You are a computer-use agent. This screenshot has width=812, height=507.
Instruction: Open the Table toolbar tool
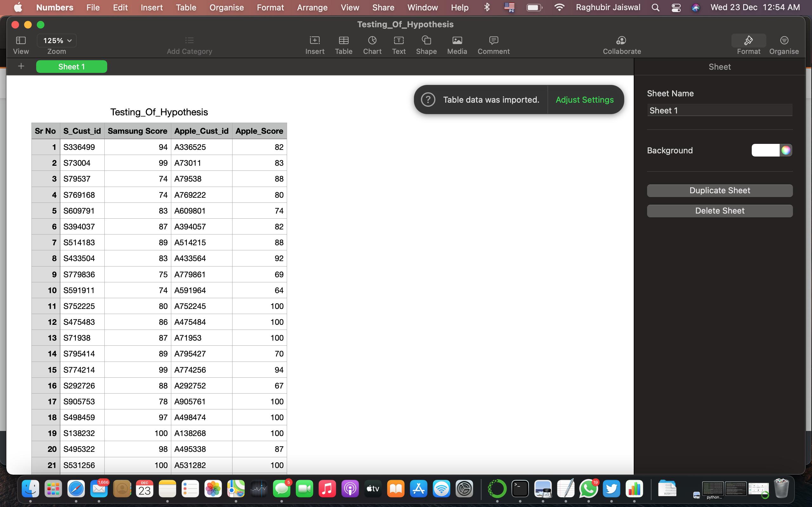(343, 41)
